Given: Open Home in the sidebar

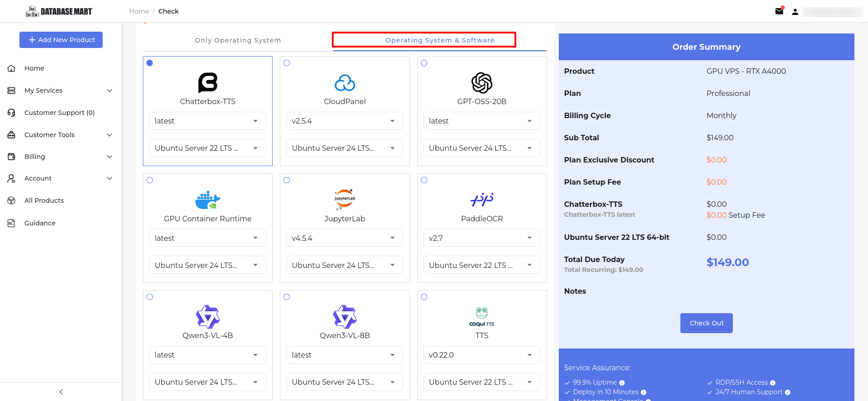Looking at the screenshot, I should [x=34, y=68].
